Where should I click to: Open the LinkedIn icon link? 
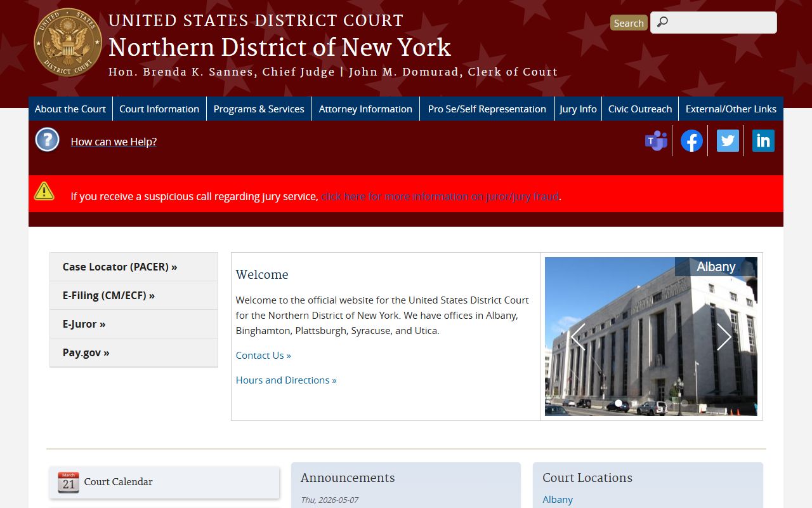coord(763,141)
